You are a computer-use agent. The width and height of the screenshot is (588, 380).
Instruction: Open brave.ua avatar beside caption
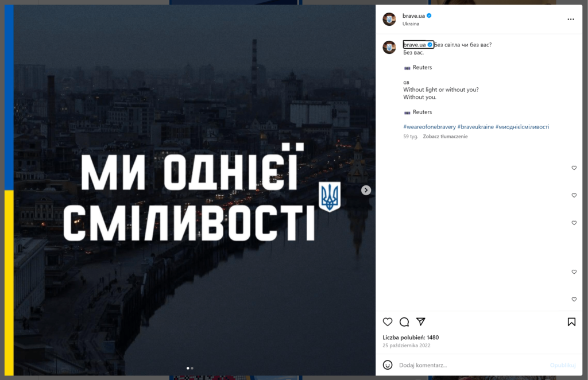coord(389,48)
